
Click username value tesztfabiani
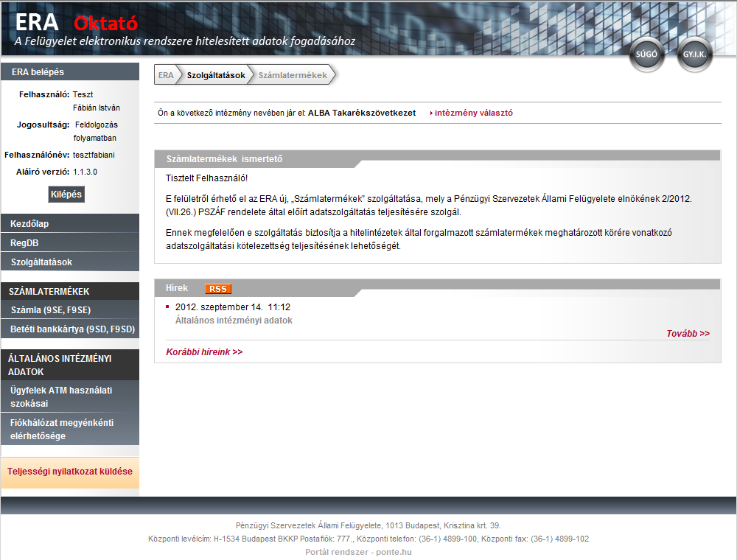pyautogui.click(x=94, y=155)
